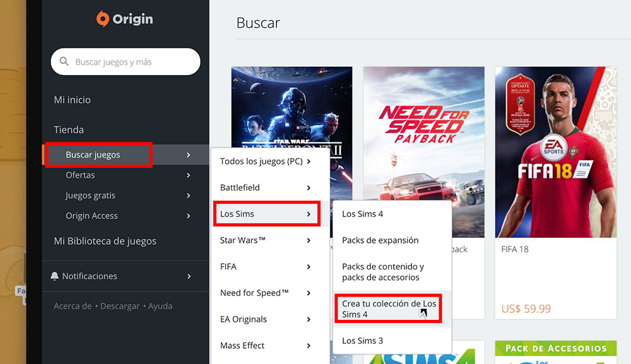Click chevron next to EA Originals
Image resolution: width=631 pixels, height=364 pixels.
309,319
